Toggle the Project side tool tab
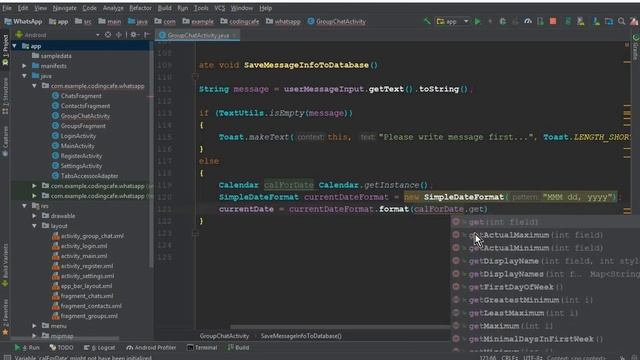This screenshot has height=360, width=640. point(5,50)
